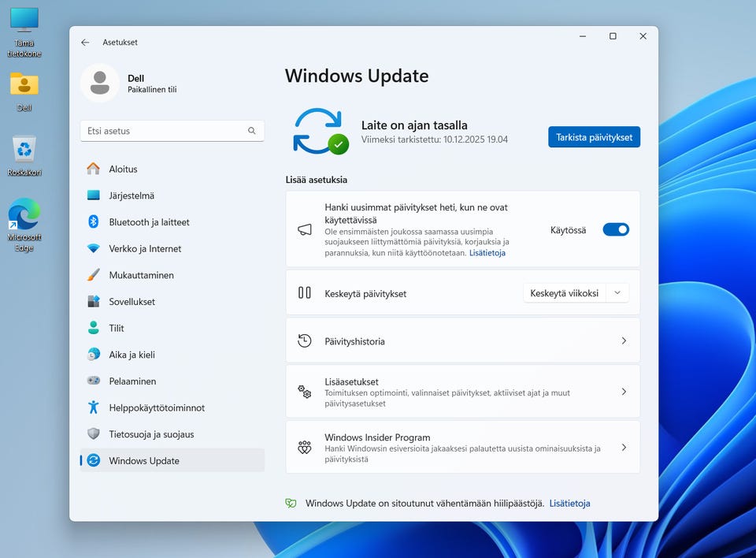Click Viimeksi tarkistettu timestamp text

click(x=435, y=139)
